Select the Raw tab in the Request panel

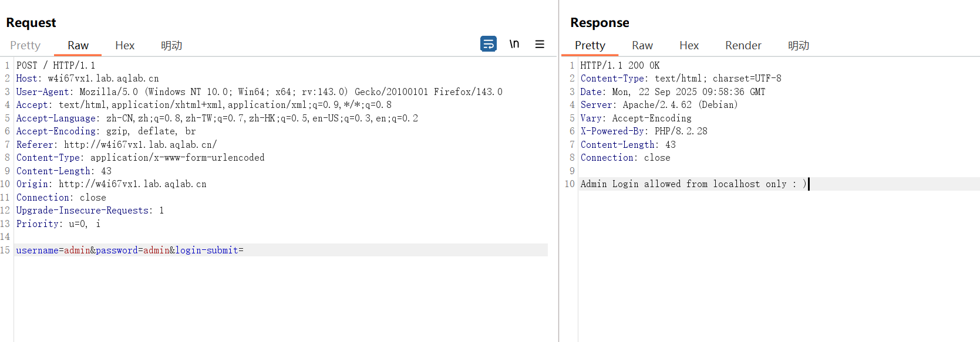point(78,45)
